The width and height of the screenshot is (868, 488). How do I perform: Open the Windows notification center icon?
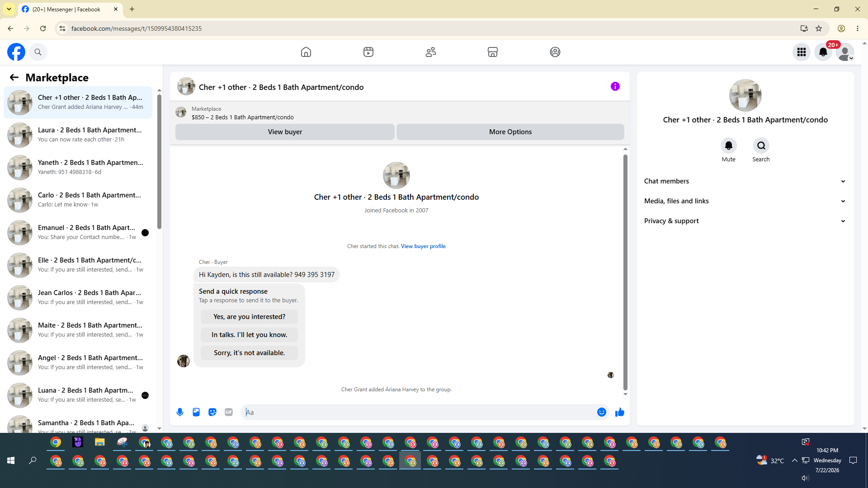click(853, 460)
